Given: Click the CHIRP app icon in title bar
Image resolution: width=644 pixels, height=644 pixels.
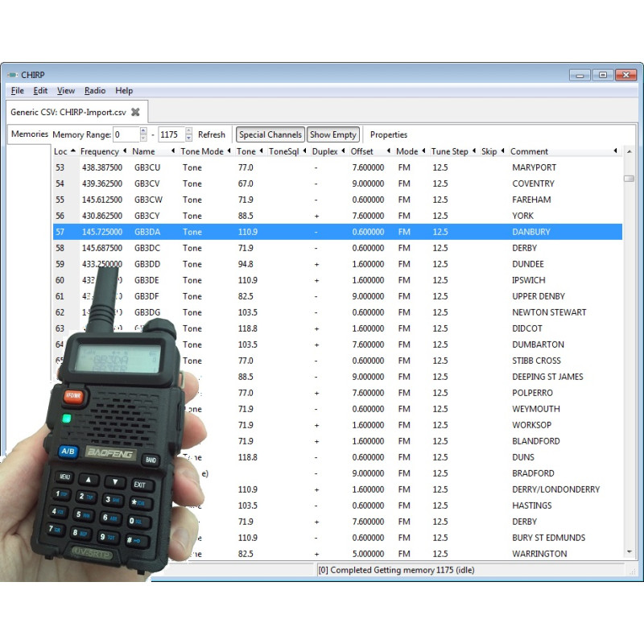Looking at the screenshot, I should pyautogui.click(x=12, y=75).
